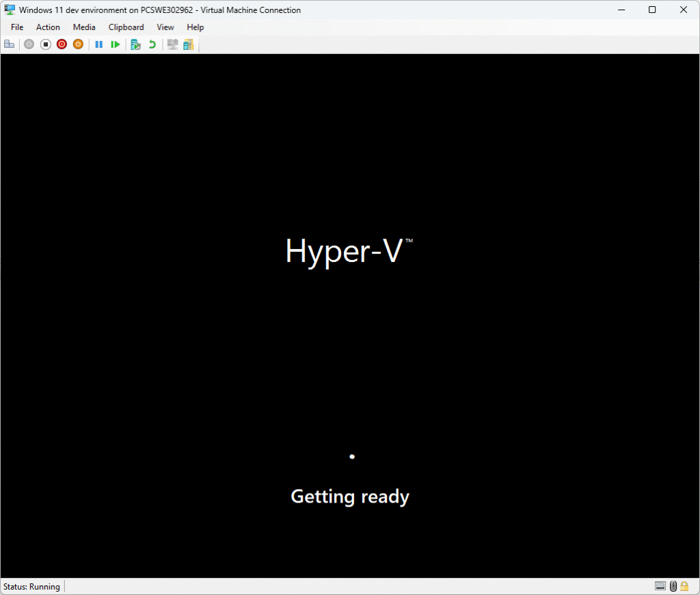700x595 pixels.
Task: Click the Getting ready text
Action: [x=350, y=497]
